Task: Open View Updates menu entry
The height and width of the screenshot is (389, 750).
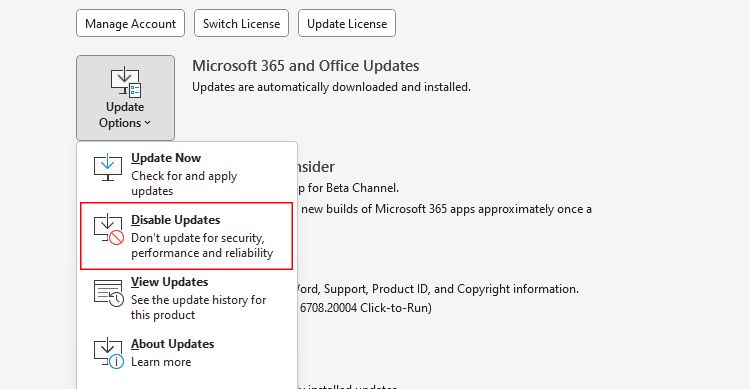Action: [x=187, y=298]
